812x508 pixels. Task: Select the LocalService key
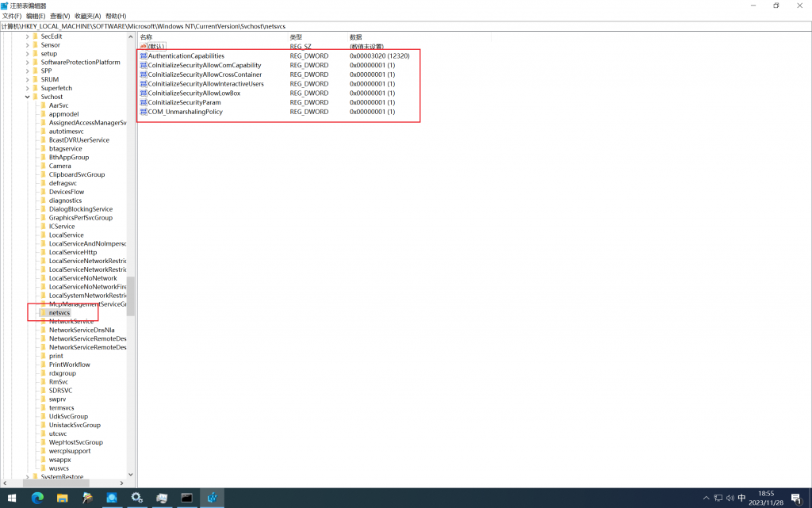coord(67,235)
